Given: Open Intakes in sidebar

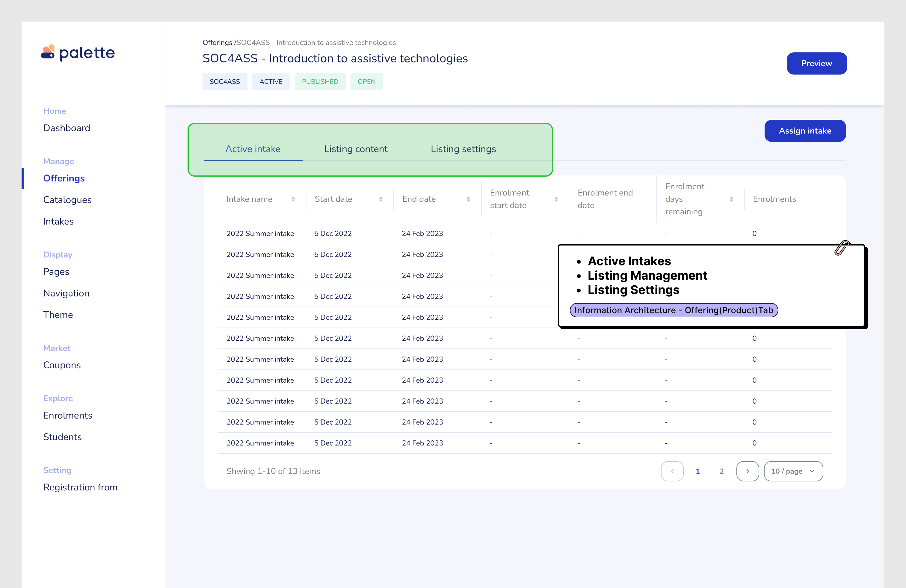Looking at the screenshot, I should tap(58, 221).
